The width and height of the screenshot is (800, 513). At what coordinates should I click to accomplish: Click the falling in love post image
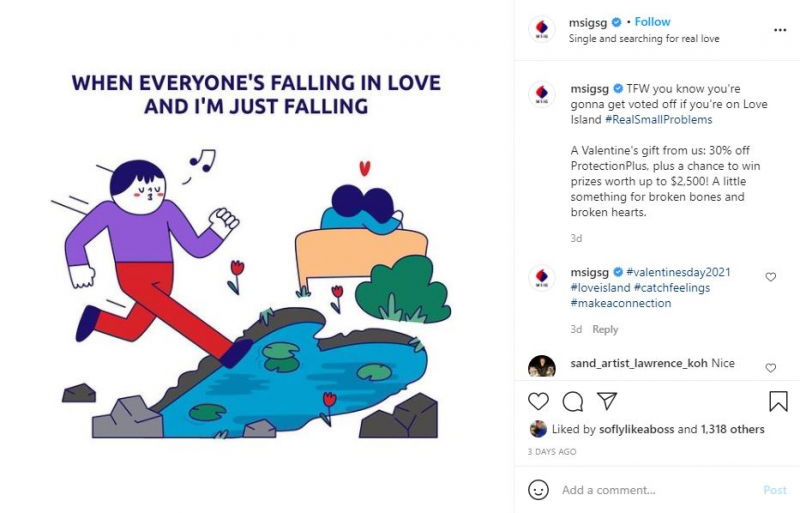256,257
